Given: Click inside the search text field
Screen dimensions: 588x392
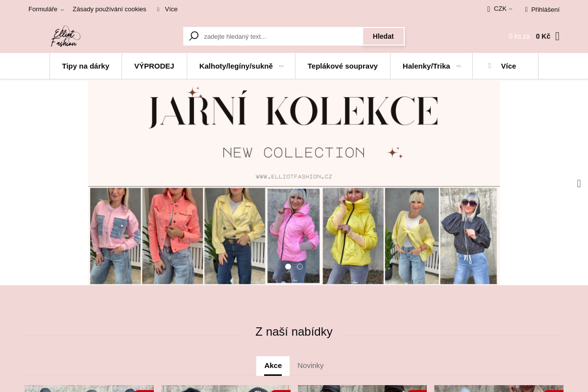Looking at the screenshot, I should point(279,36).
